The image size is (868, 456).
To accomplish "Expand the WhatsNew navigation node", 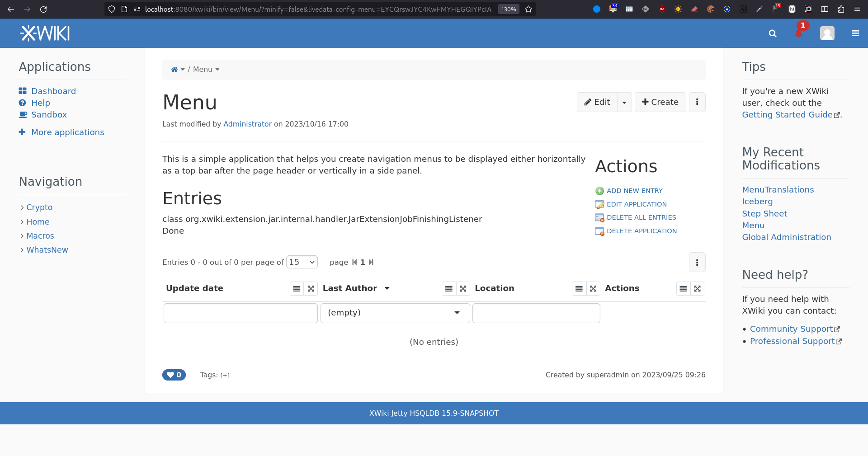I will 22,250.
